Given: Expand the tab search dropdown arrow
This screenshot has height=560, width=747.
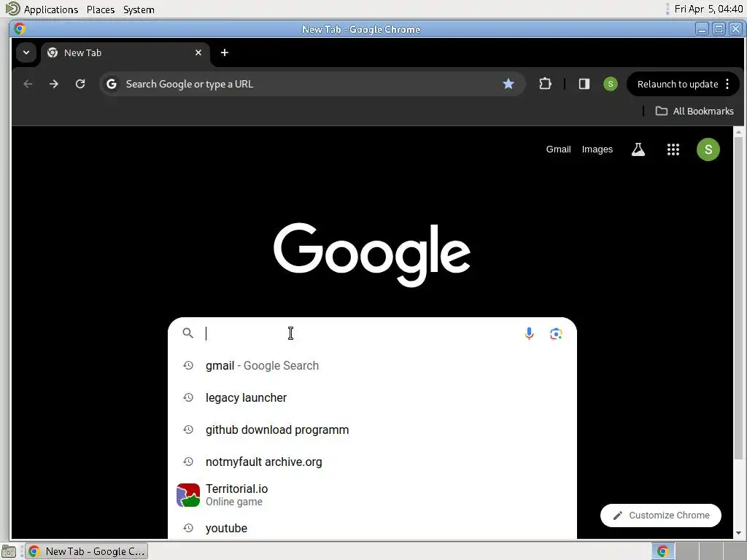Looking at the screenshot, I should pyautogui.click(x=26, y=52).
